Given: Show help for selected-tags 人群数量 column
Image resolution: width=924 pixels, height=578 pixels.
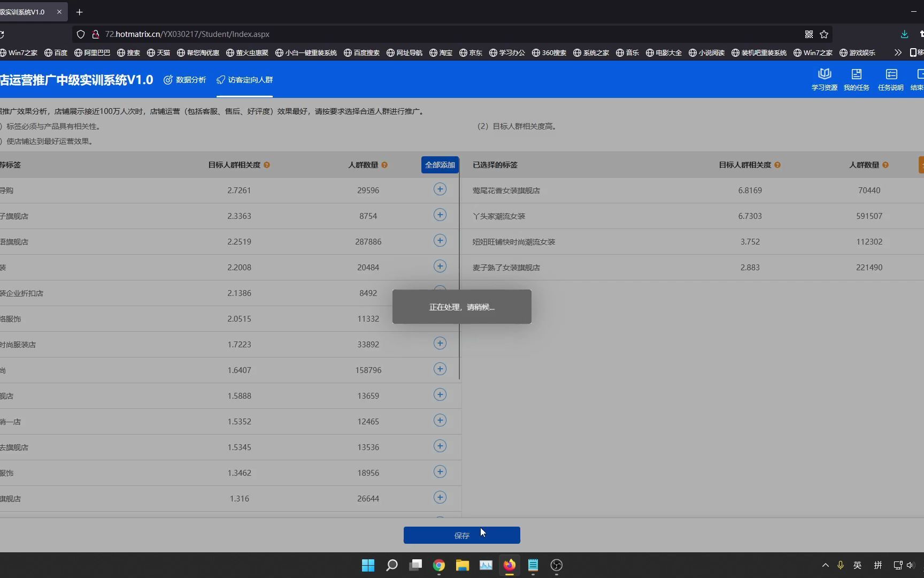Looking at the screenshot, I should (885, 165).
